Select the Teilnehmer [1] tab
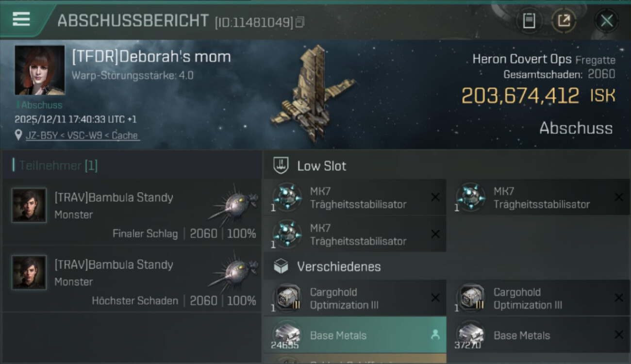The width and height of the screenshot is (631, 364). click(58, 165)
